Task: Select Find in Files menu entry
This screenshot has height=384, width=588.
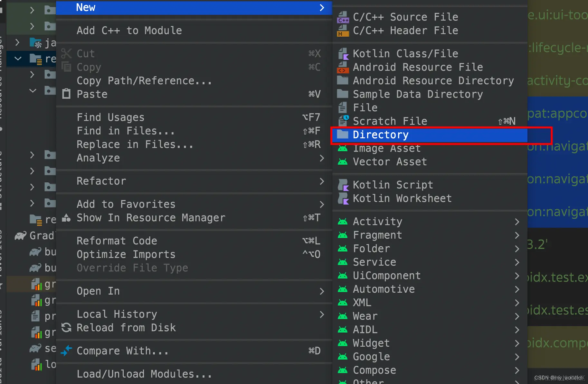Action: pos(194,131)
